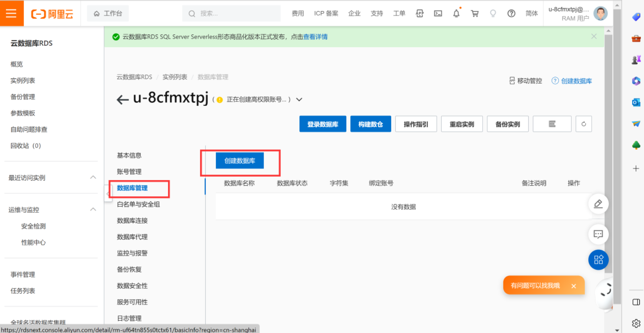Open the 服务可用性 tab
644x333 pixels.
point(132,302)
